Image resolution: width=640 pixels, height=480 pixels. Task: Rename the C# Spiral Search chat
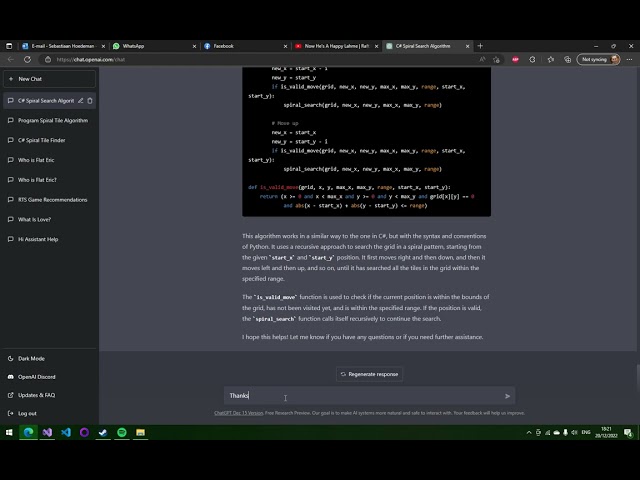point(81,100)
